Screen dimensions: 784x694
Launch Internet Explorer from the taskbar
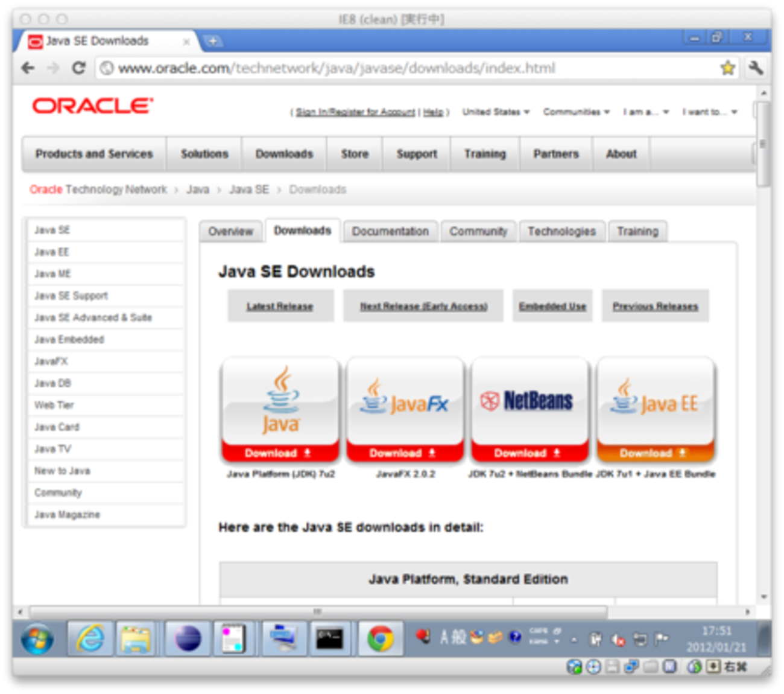(x=90, y=638)
